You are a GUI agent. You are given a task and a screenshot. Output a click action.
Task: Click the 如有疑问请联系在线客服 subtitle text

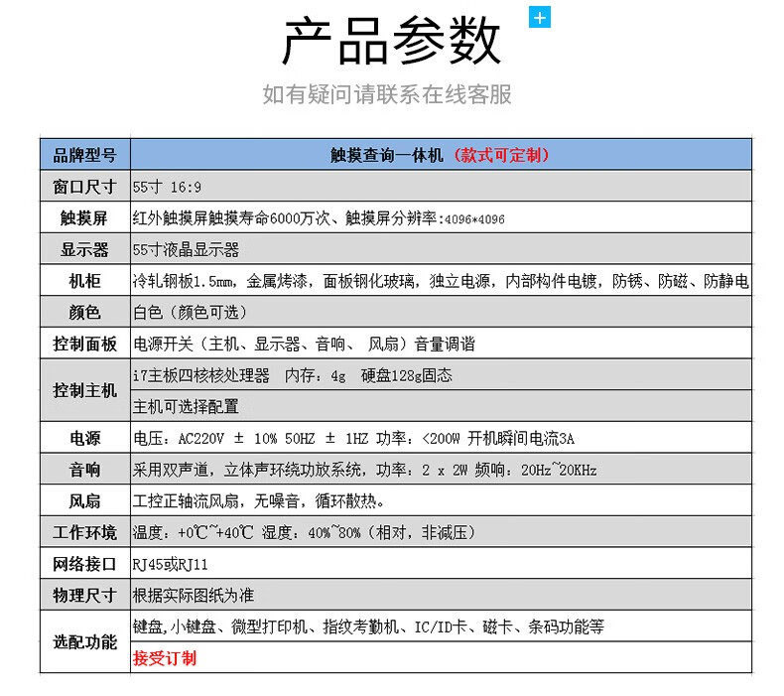click(387, 94)
